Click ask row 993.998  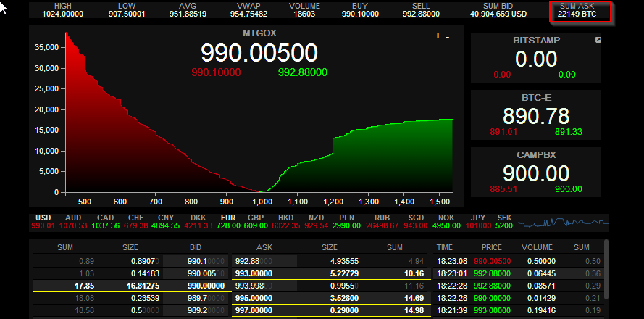point(332,286)
